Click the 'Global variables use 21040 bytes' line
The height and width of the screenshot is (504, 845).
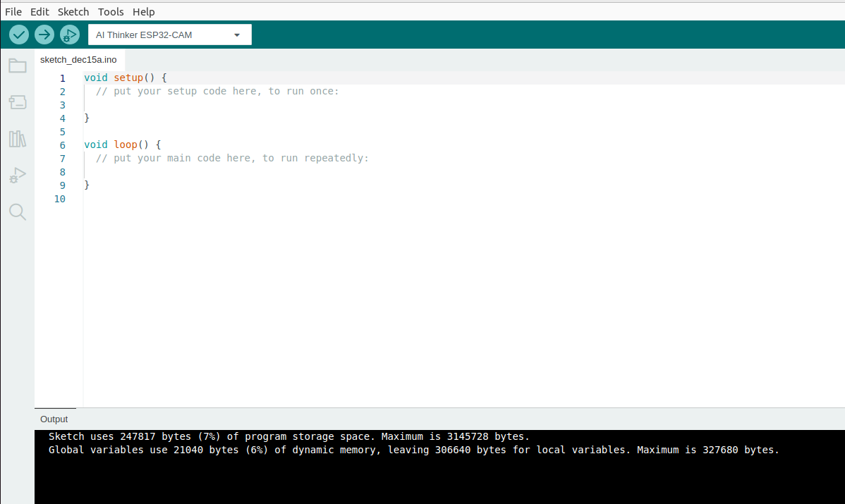pyautogui.click(x=414, y=450)
